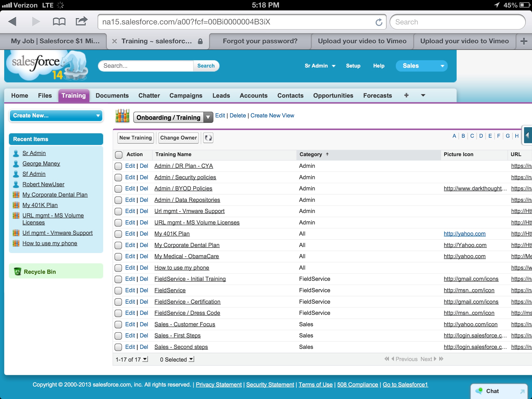Tap the browser bookmarks book icon
Viewport: 532px width, 399px height.
pos(59,22)
